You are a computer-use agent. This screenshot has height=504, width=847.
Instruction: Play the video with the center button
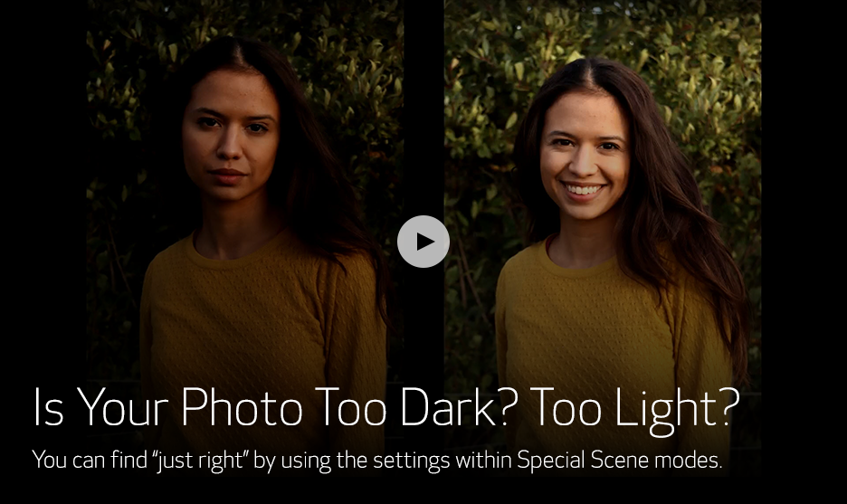pyautogui.click(x=423, y=242)
